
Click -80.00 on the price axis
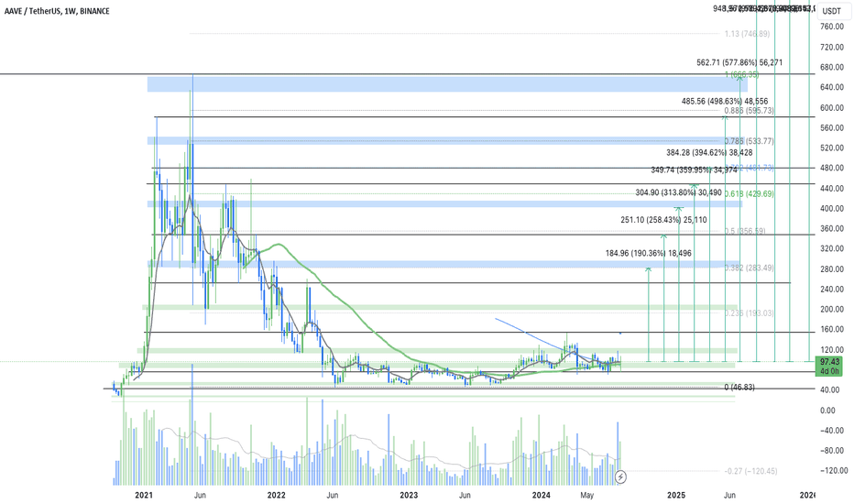tap(832, 451)
